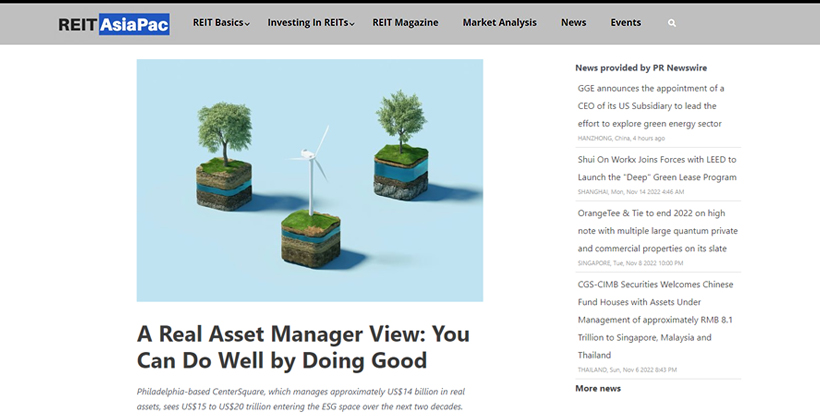Open Shui On Workx Joins Forces with LEED story
This screenshot has height=420, width=820.
click(657, 168)
